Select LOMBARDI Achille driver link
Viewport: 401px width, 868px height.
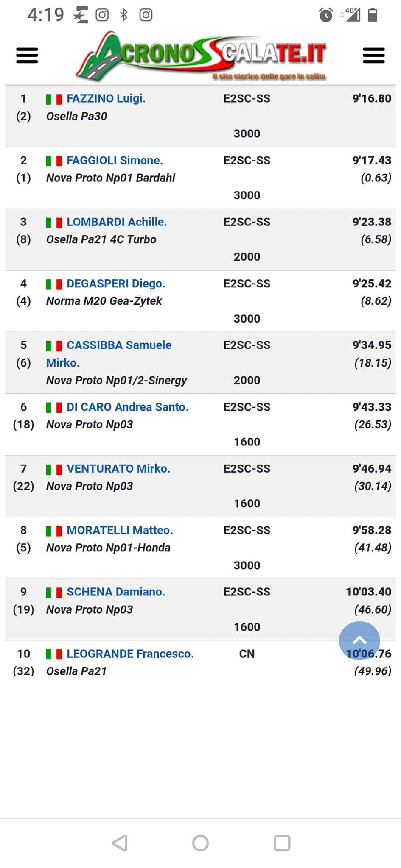point(117,222)
